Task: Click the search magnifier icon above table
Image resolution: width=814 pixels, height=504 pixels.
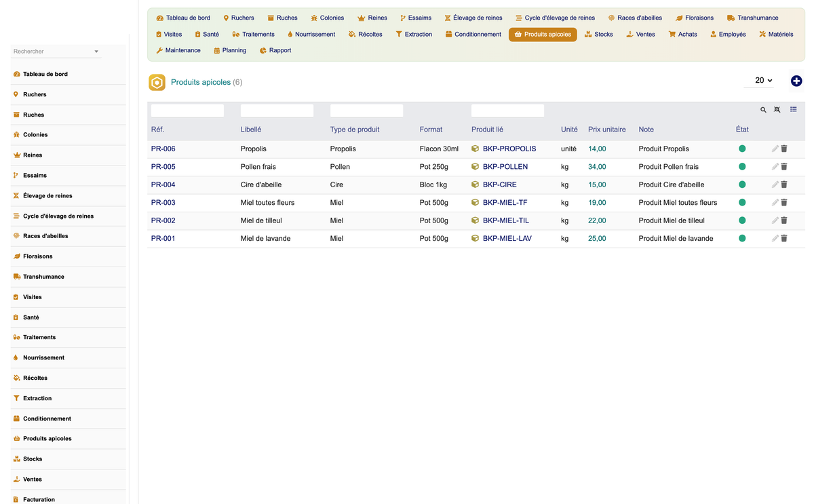Action: (763, 109)
